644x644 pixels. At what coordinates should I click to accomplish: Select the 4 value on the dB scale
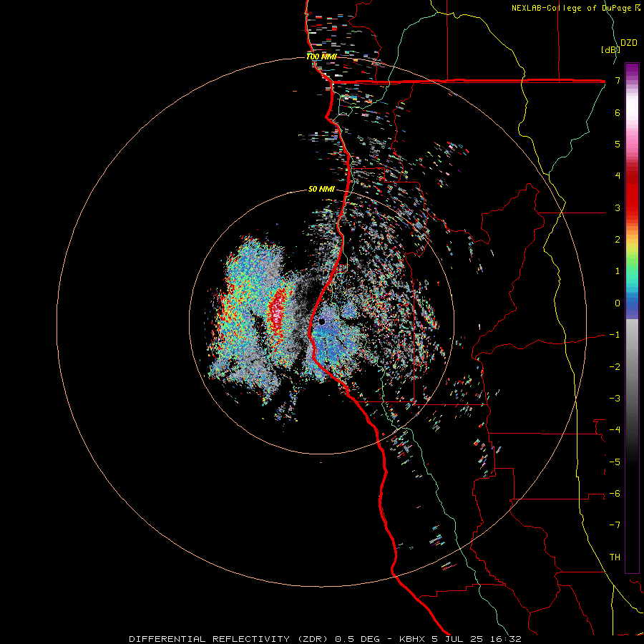pos(618,176)
